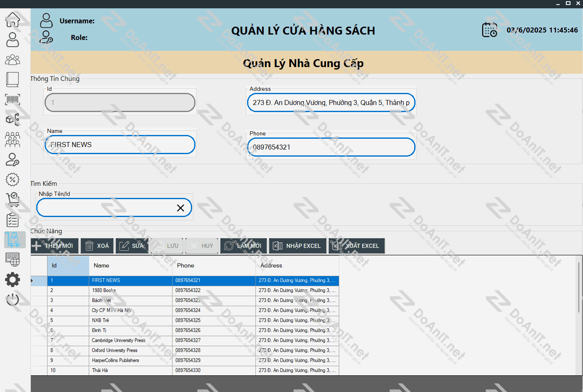Open the discount percent badge icon
This screenshot has width=583, height=392.
[x=13, y=180]
